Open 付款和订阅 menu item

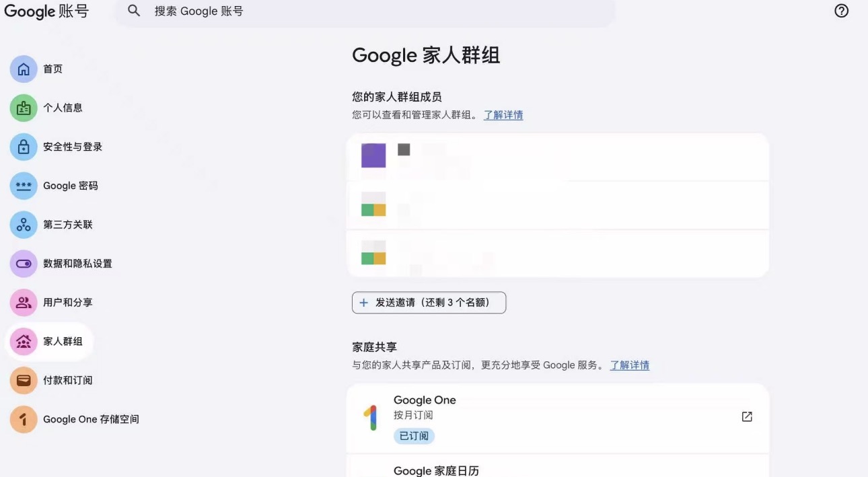68,381
